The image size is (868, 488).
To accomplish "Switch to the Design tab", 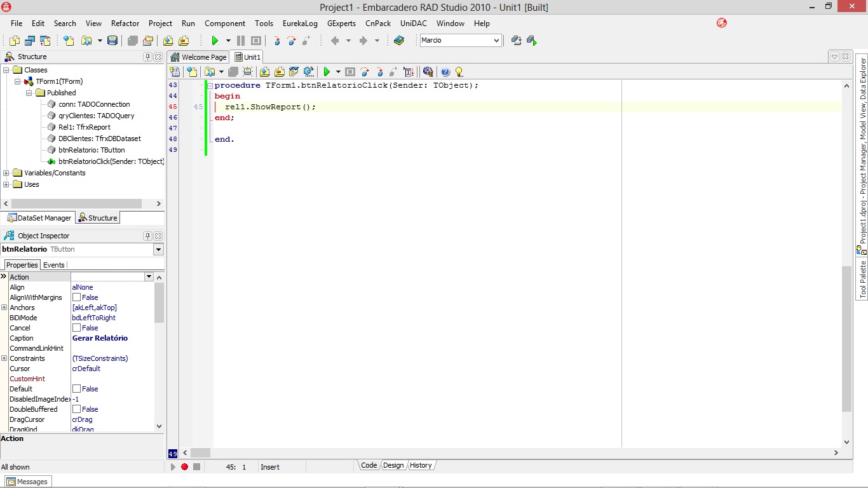I will coord(393,465).
